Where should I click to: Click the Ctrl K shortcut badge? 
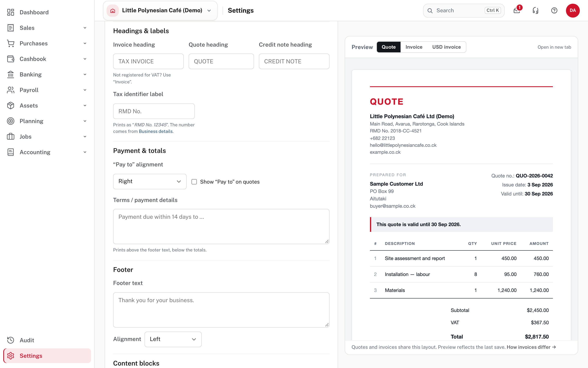492,10
